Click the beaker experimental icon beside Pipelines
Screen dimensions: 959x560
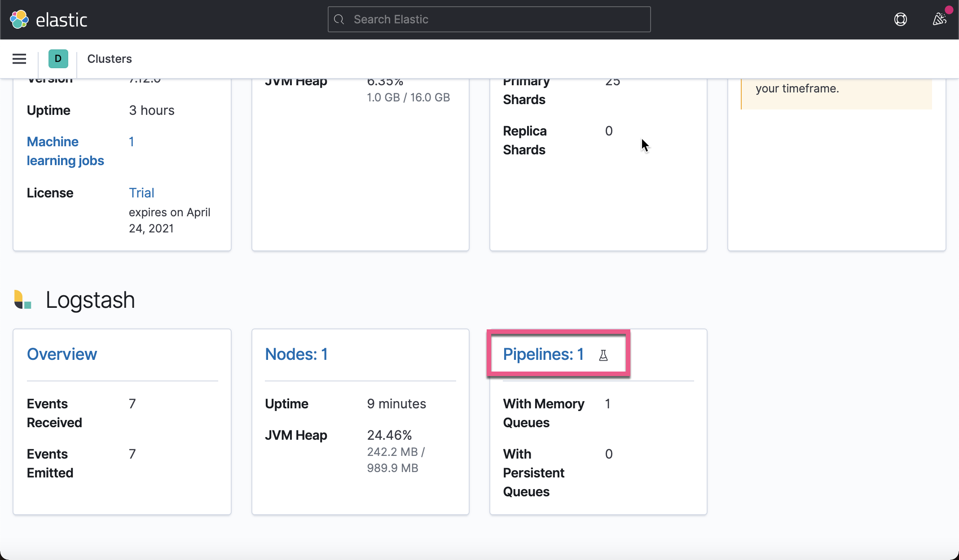pos(603,355)
